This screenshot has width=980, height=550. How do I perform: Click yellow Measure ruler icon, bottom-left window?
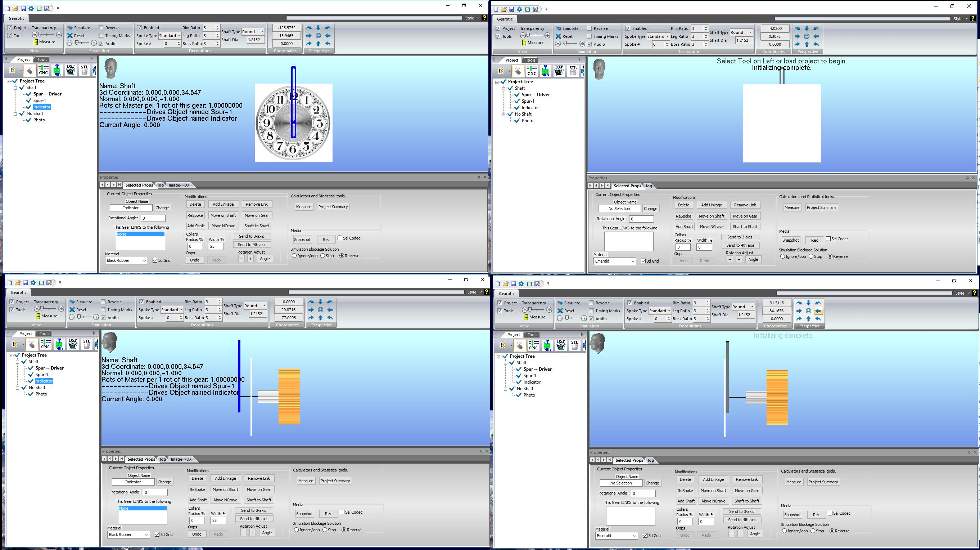(38, 316)
